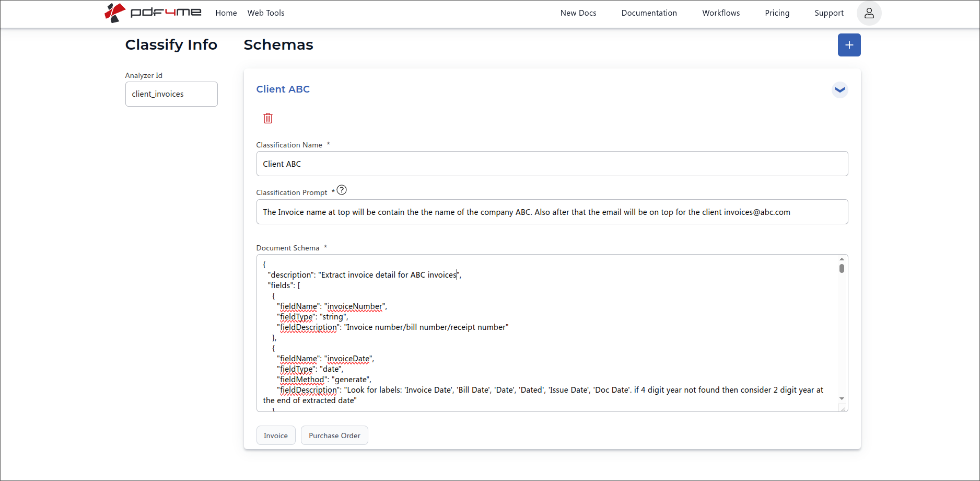Screen dimensions: 980x481
Task: Click the "invoiceDate" field name text
Action: [x=348, y=359]
